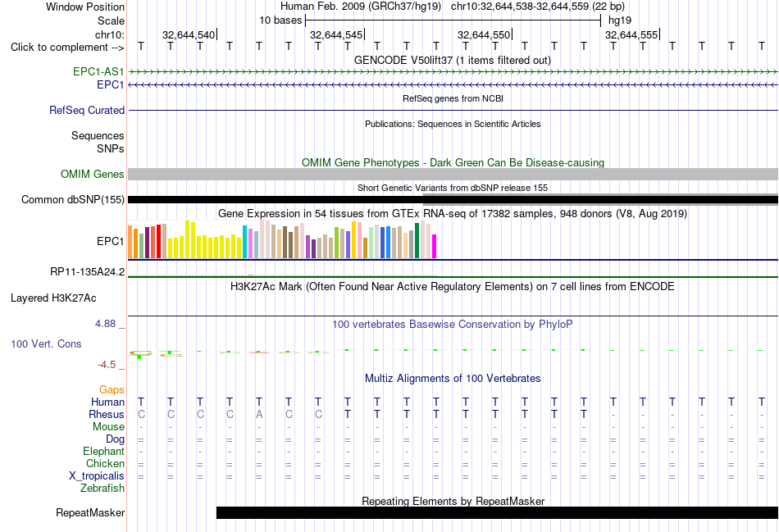
Task: Select the Human species row label
Action: pyautogui.click(x=107, y=402)
